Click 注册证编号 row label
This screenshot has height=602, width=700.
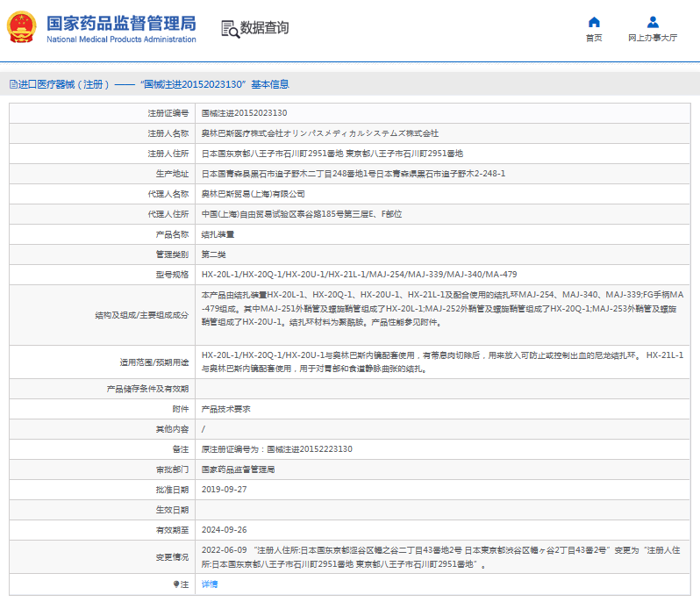(x=168, y=113)
